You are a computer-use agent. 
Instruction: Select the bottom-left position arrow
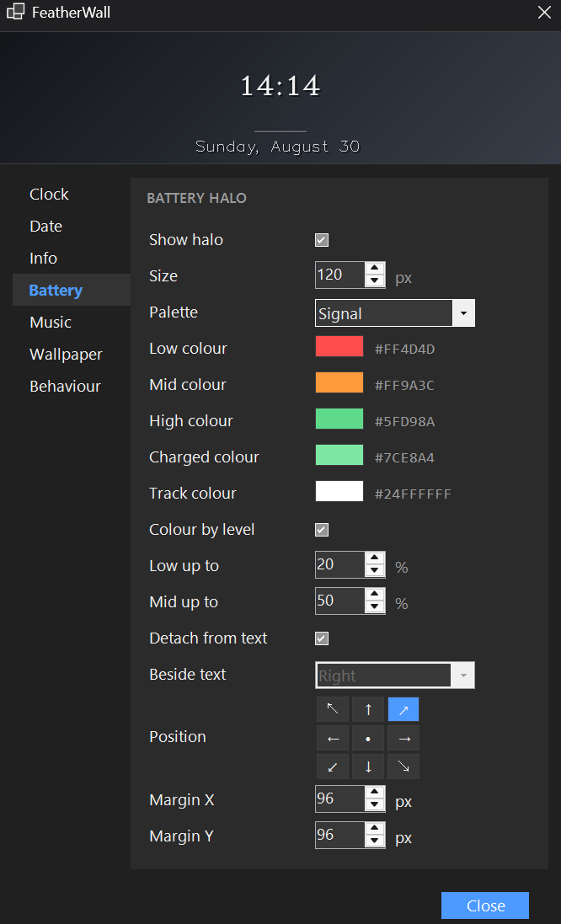(x=333, y=766)
